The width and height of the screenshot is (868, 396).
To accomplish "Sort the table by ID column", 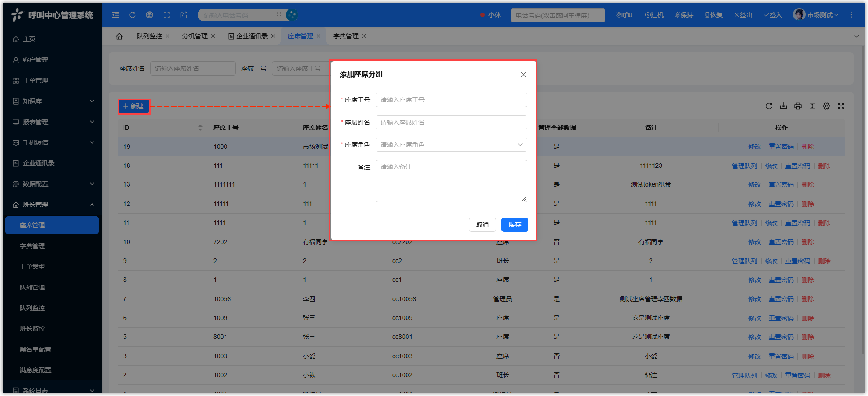I will (200, 128).
